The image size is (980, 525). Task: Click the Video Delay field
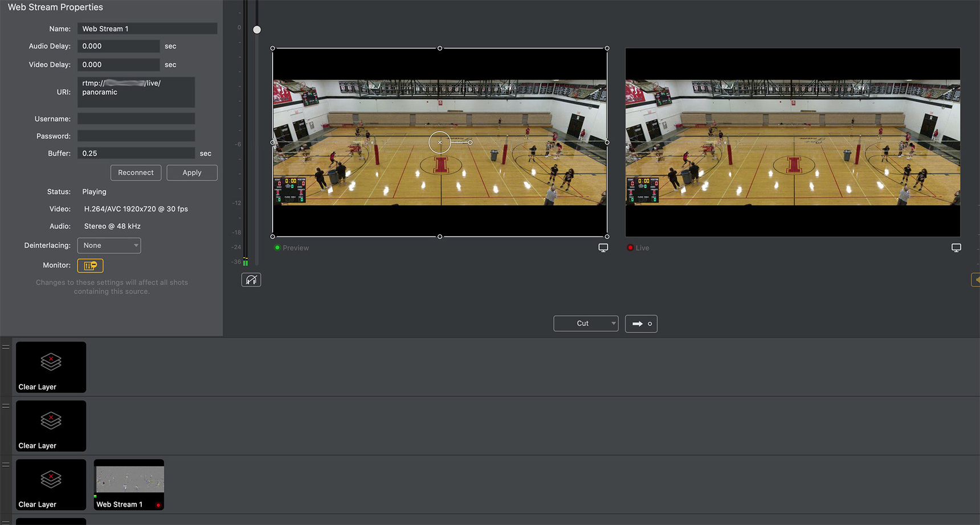click(x=119, y=64)
